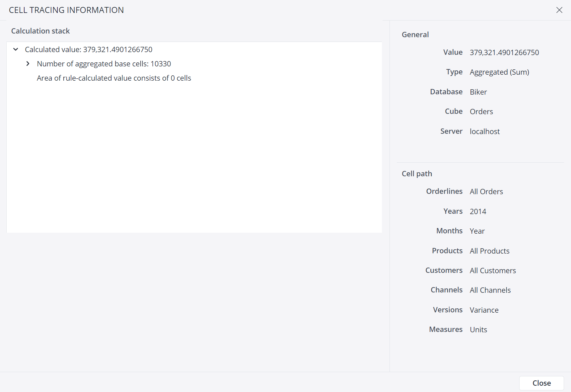Click the Calculation stack heading
Screen dimensions: 571x392
coord(40,31)
